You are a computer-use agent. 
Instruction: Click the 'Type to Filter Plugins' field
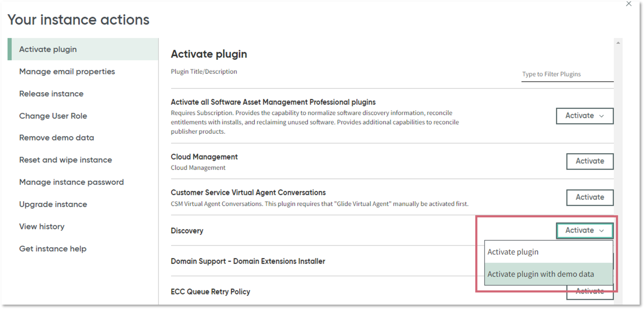(x=567, y=74)
